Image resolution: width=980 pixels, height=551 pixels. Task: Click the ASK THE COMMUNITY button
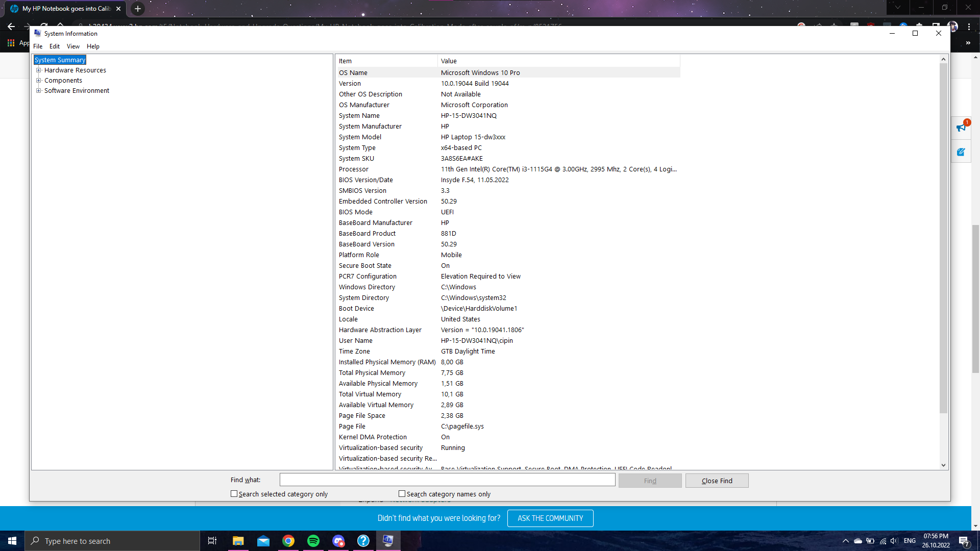coord(550,518)
